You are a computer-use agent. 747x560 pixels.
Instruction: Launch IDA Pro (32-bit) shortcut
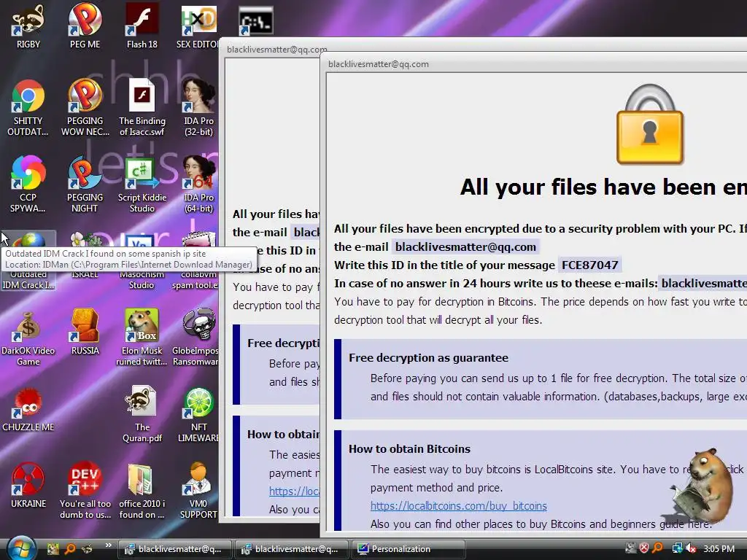pos(198,109)
